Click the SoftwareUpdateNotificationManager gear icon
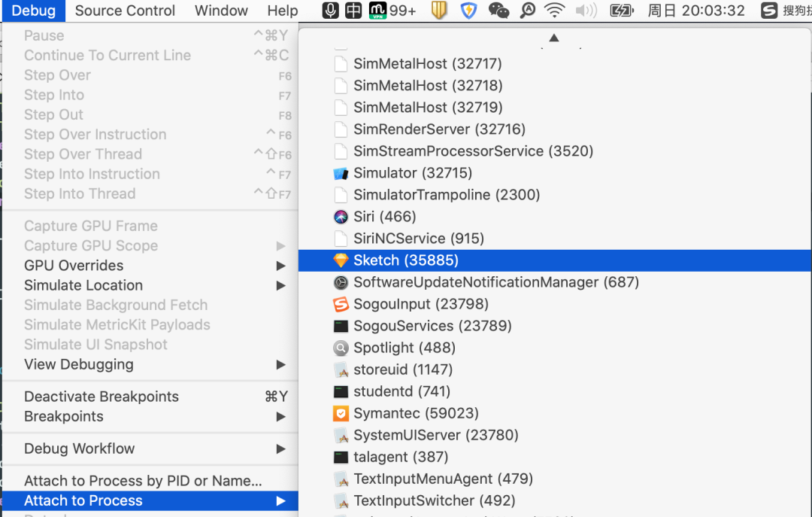812x517 pixels. click(x=341, y=282)
